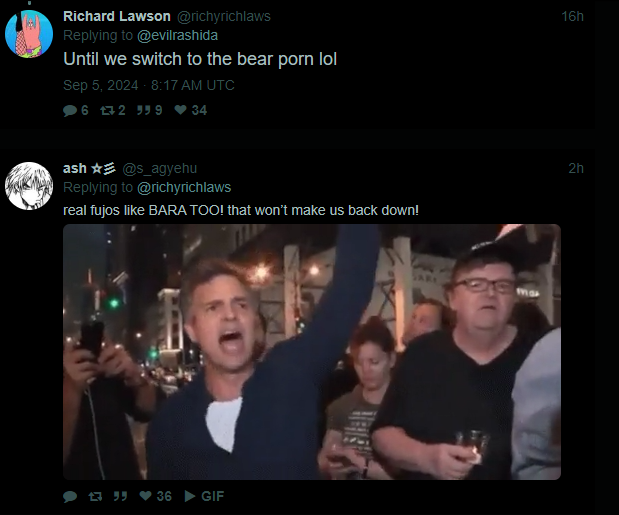The height and width of the screenshot is (515, 619).
Task: Click retweet icon on Richard Lawson's tweet
Action: click(x=107, y=110)
